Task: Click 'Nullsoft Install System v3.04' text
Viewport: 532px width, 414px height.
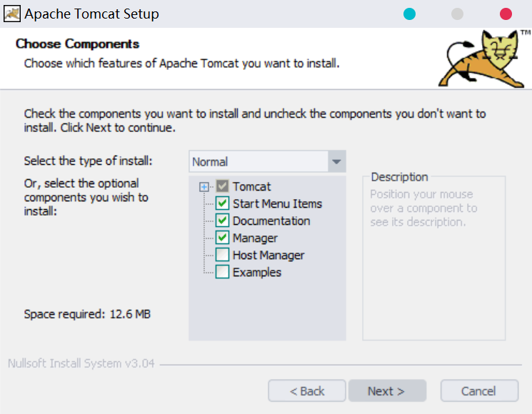Action: tap(81, 363)
